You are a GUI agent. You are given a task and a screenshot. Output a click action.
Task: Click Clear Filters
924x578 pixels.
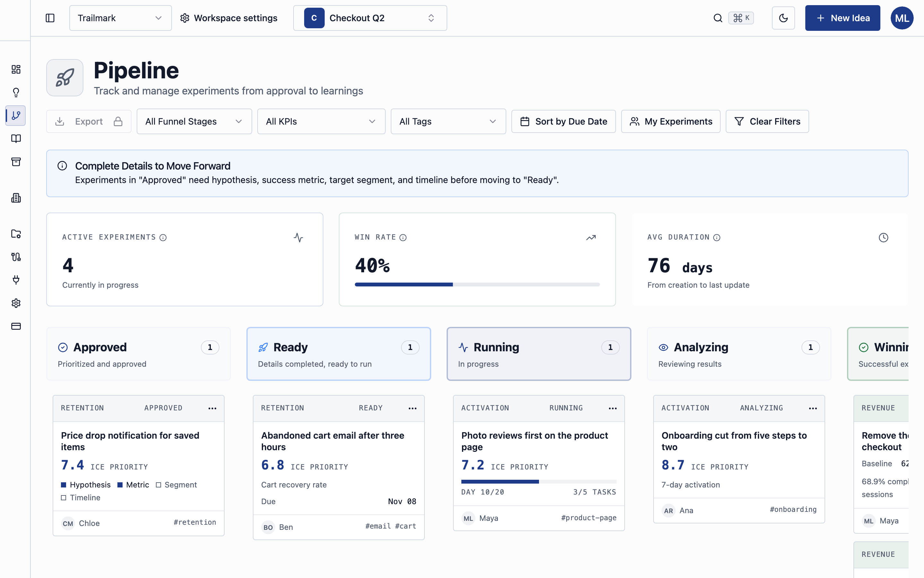tap(767, 122)
